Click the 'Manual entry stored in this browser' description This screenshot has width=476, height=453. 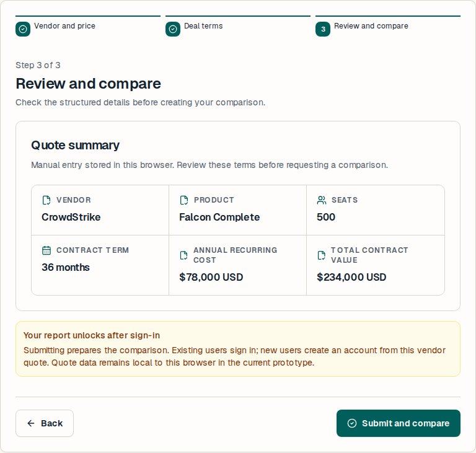pos(209,165)
